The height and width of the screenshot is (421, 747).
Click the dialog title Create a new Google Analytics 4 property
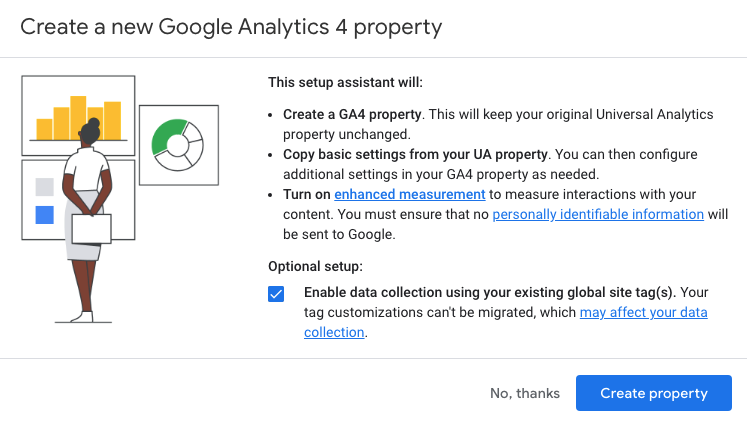[231, 27]
